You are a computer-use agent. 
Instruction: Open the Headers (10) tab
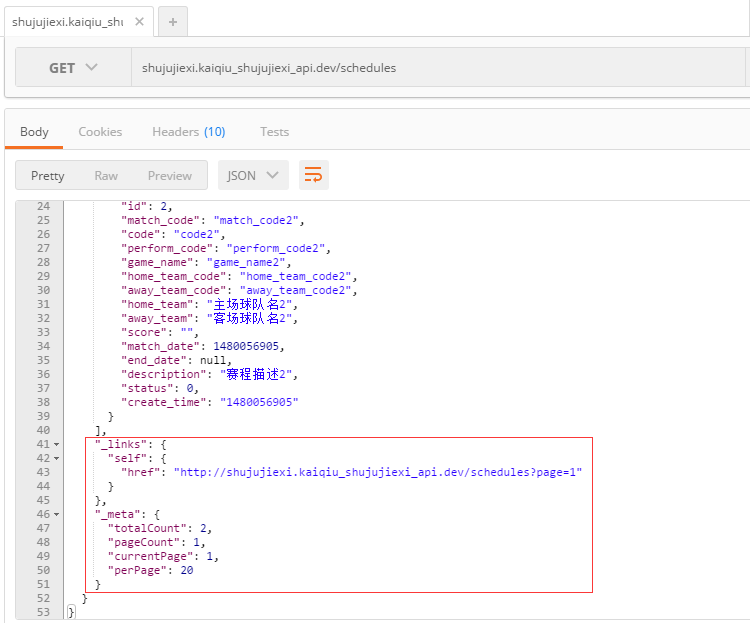tap(188, 131)
